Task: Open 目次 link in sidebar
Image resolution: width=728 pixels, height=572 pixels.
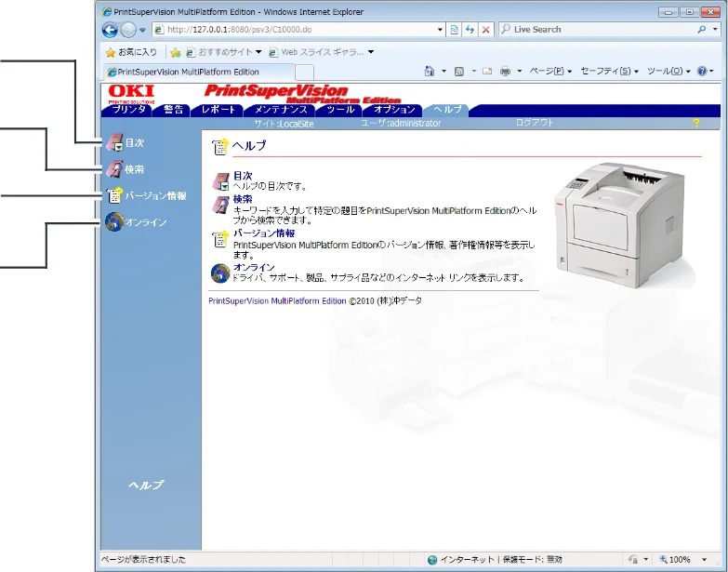Action: click(x=135, y=143)
